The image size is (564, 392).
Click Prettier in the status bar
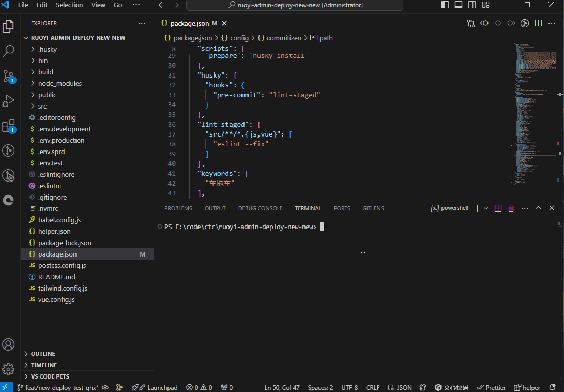491,388
